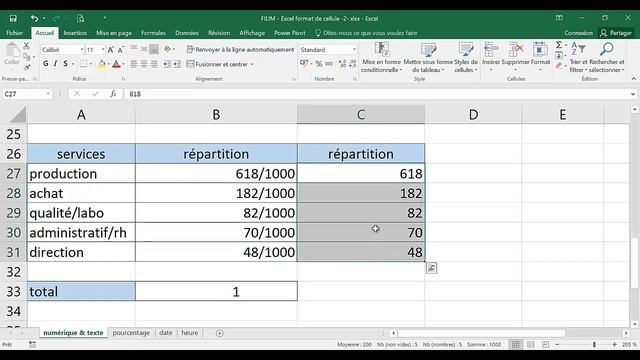Screen dimensions: 640x360
Task: Open the heure sheet tab
Action: pos(190,333)
